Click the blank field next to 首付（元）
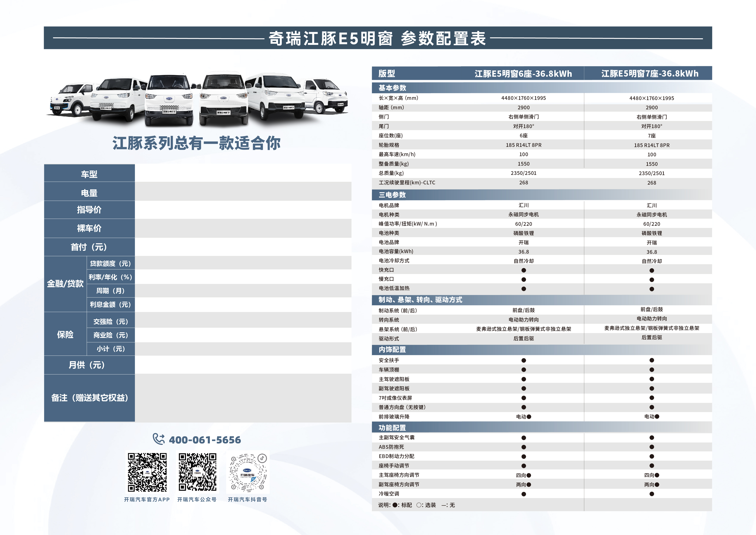756x535 pixels. 243,247
